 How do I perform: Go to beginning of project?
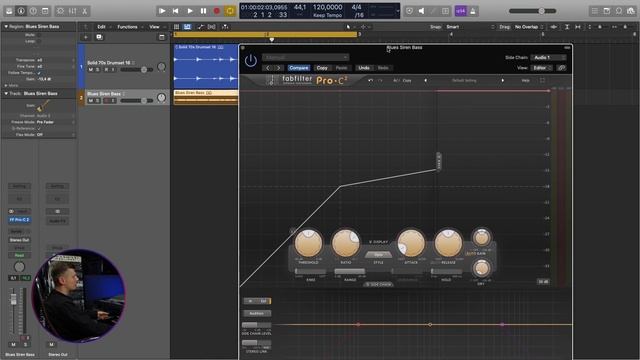[x=176, y=11]
